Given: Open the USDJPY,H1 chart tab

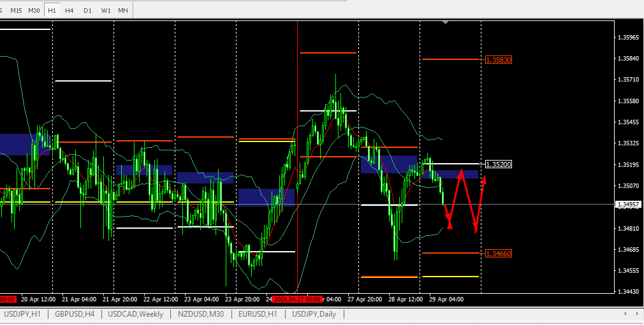Looking at the screenshot, I should click(22, 314).
